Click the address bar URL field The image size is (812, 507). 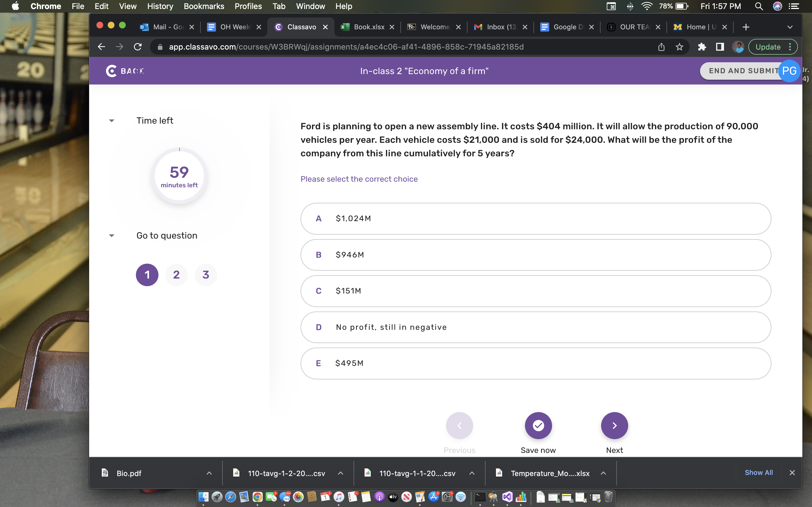click(346, 47)
